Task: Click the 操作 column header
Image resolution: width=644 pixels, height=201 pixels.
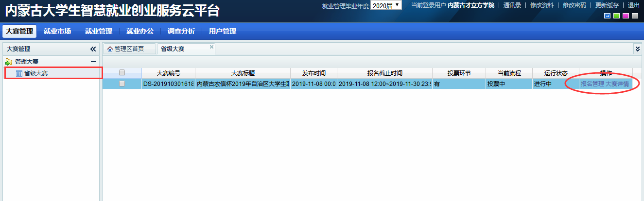Action: pos(606,73)
